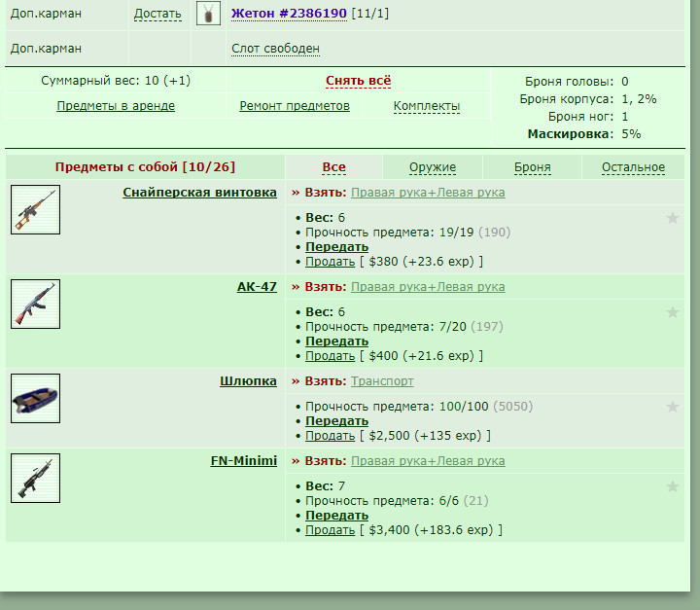Click the Броня ног: 1 value
The width and height of the screenshot is (700, 610).
(x=625, y=117)
